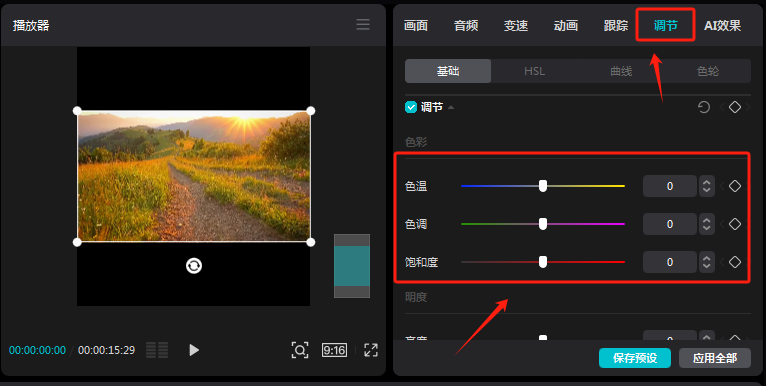Add a keyframe for 饱和度

click(x=735, y=262)
